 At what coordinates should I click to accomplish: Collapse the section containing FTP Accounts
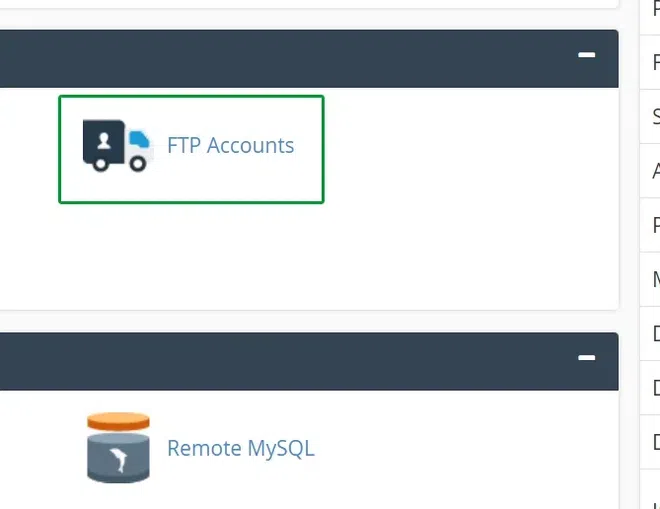click(x=587, y=56)
